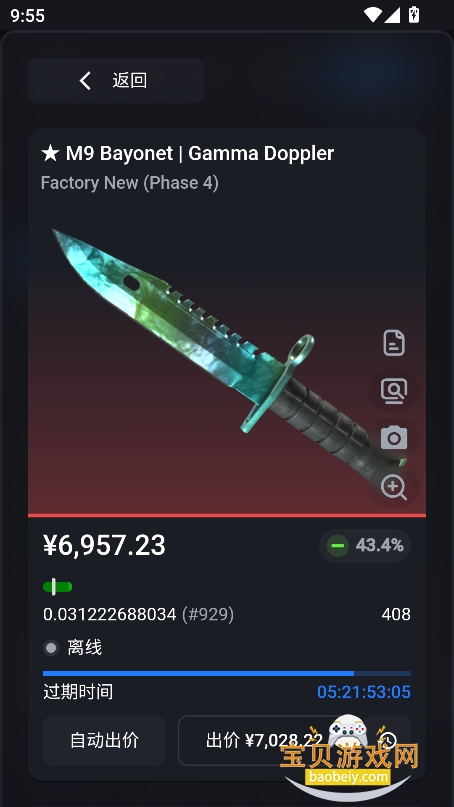Tap the float value 0.031222688034
The width and height of the screenshot is (454, 807).
[x=110, y=614]
